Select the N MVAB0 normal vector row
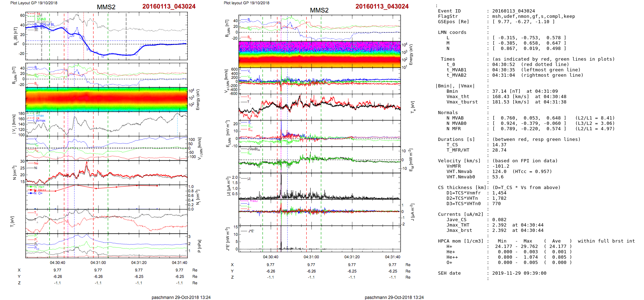 456,123
